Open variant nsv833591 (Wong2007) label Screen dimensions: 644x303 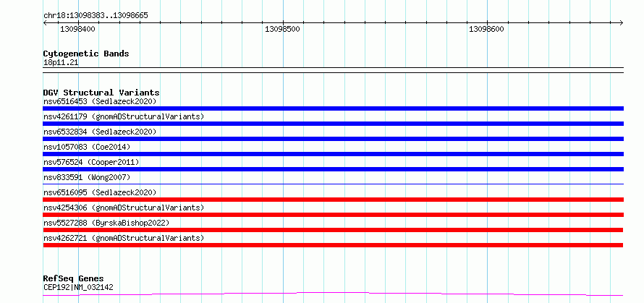87,177
